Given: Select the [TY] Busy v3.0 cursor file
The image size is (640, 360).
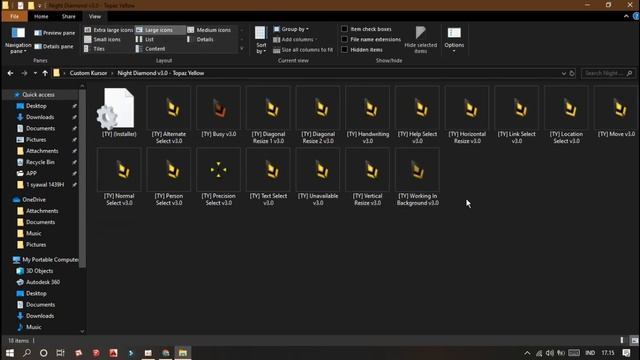Looking at the screenshot, I should [x=218, y=112].
